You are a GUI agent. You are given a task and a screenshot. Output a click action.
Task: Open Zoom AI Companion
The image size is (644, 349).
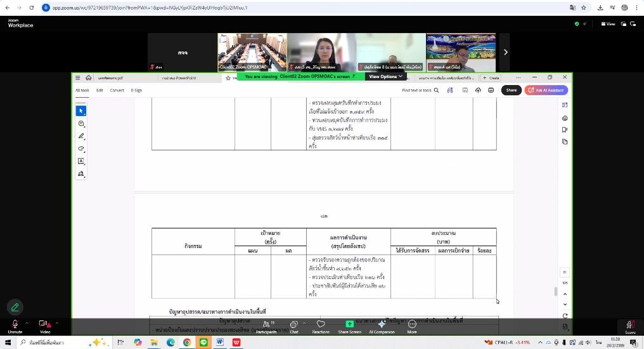[382, 326]
